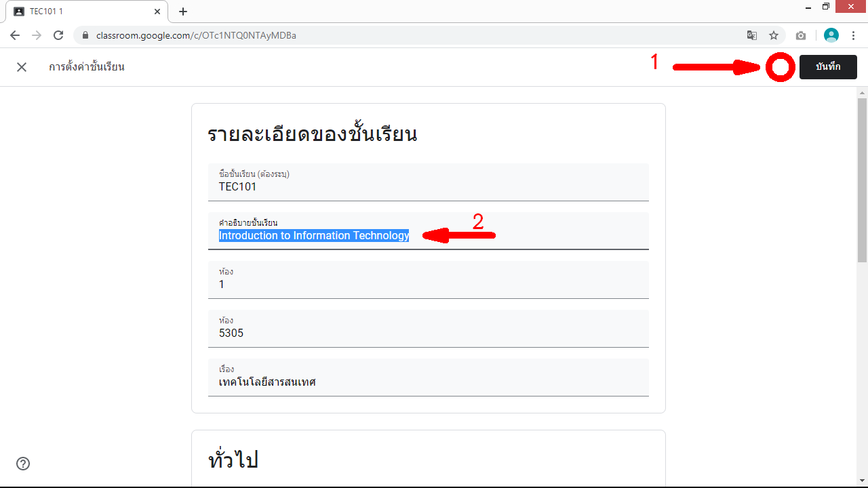
Task: Click the section field containing 1
Action: click(x=428, y=284)
